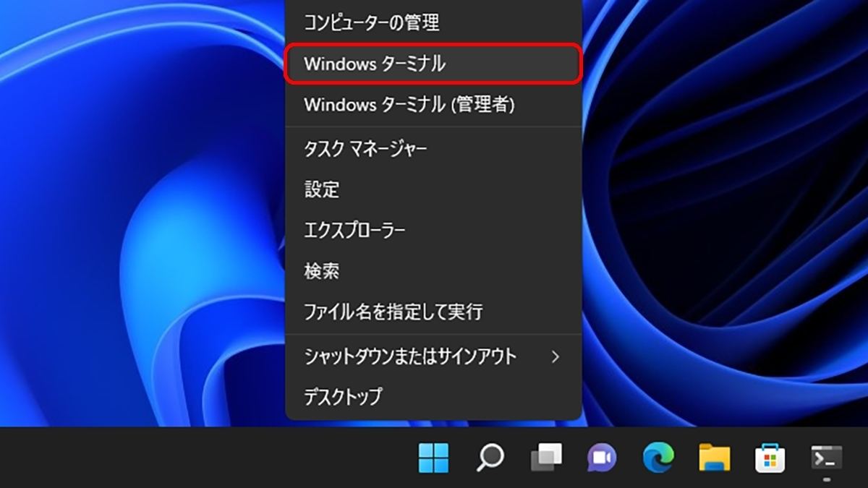Screen dimensions: 868x488
Task: Open Windows Terminal icon on taskbar
Action: point(826,458)
